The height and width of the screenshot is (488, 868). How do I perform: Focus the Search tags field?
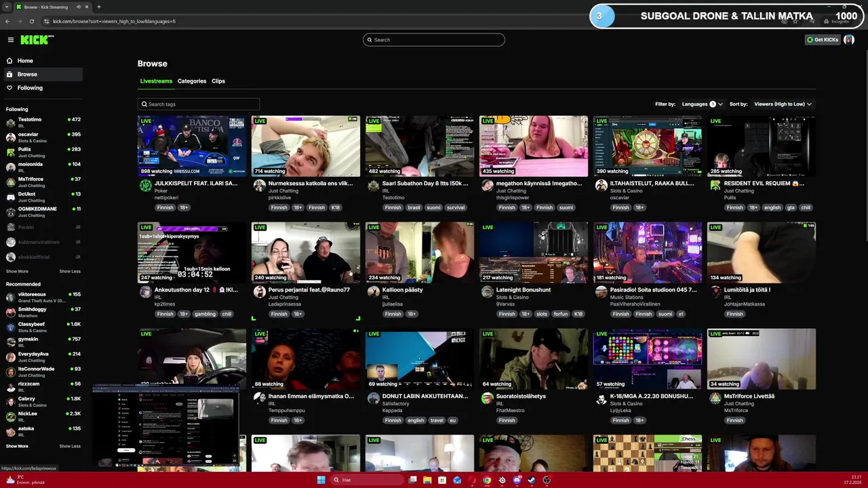[x=199, y=104]
